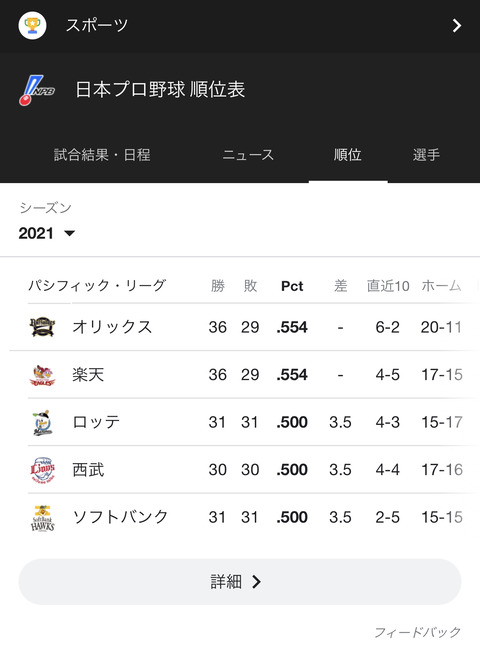Click the SoftBank Hawks team logo
The image size is (480, 659).
42,518
